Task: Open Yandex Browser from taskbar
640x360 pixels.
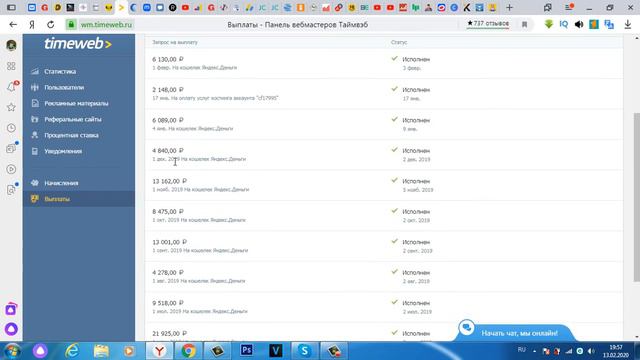Action: click(159, 351)
